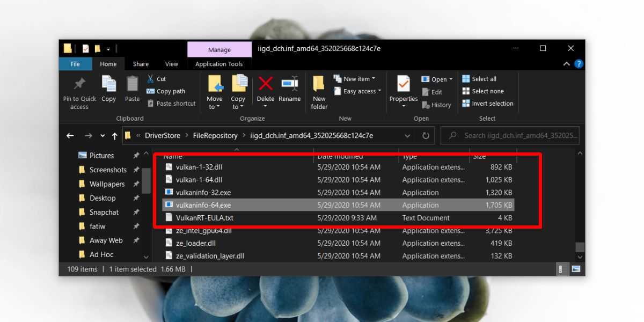Click the Paste clipboard icon
Screen dimensions: 644x322
132,84
